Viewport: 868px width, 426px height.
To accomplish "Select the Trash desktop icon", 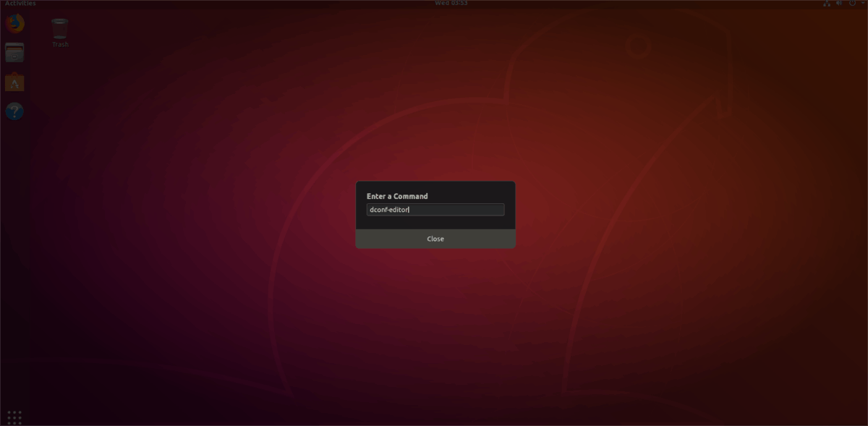I will pos(60,33).
